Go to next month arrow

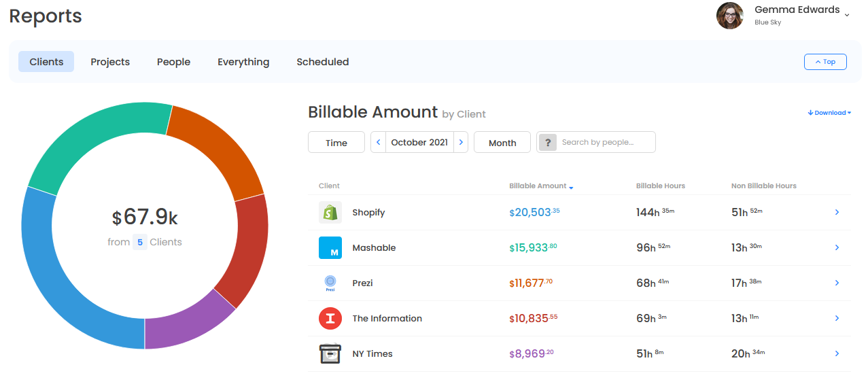(461, 143)
